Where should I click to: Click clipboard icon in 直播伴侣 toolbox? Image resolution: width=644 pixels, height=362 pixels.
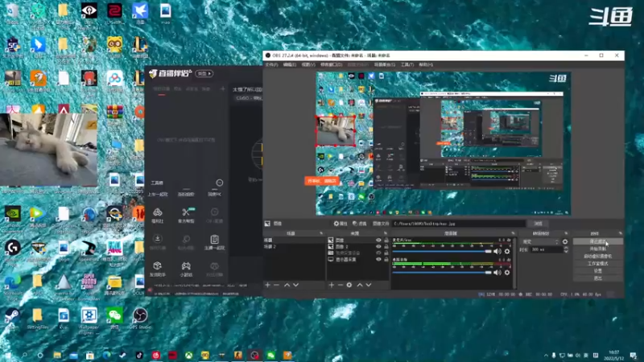coord(214,239)
